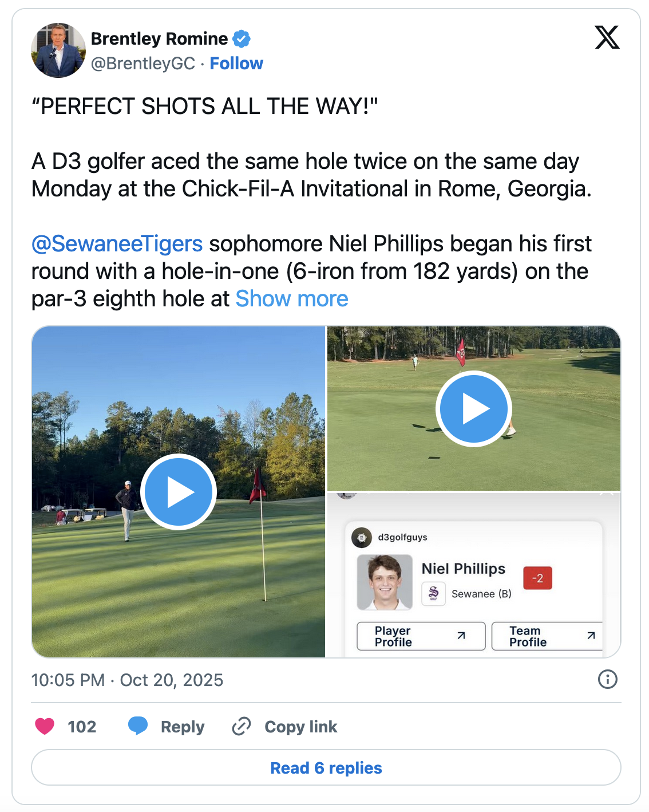Click Brentley Romine's profile avatar

click(58, 50)
